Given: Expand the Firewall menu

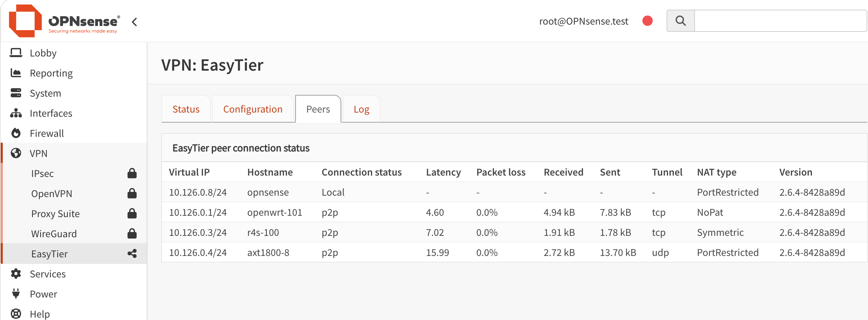Looking at the screenshot, I should (47, 133).
